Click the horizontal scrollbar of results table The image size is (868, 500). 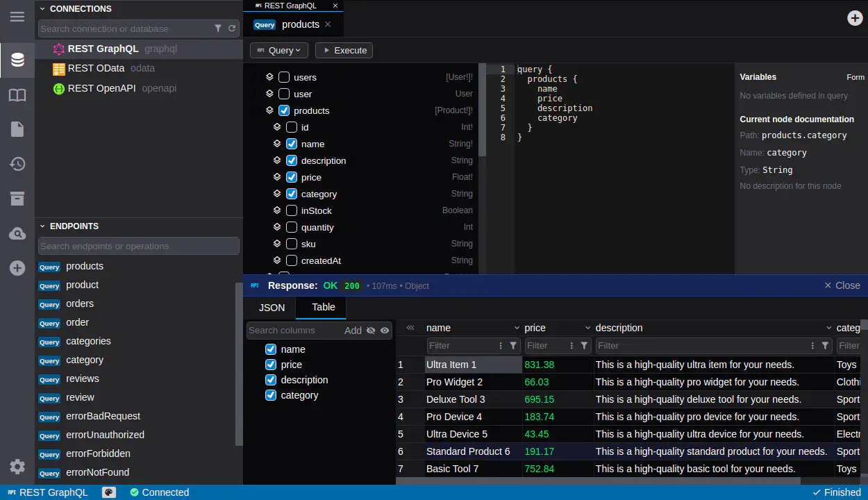coord(597,481)
